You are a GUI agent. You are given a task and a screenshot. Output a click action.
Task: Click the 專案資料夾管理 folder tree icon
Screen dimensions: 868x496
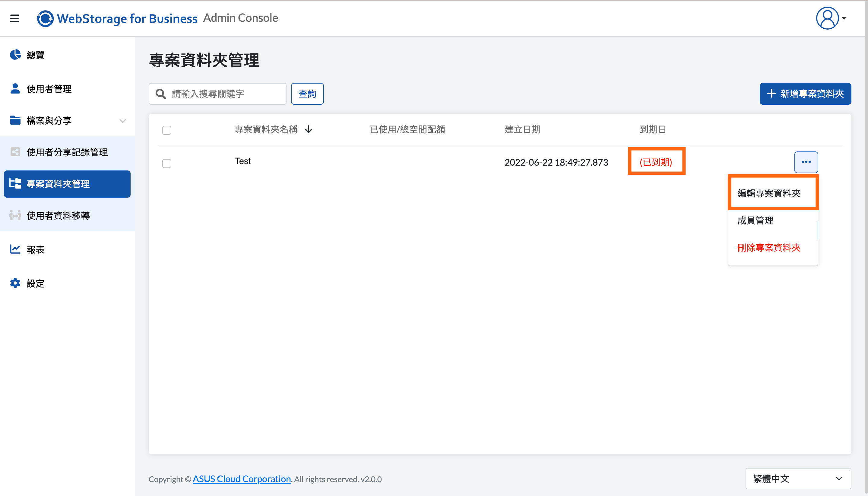tap(15, 184)
